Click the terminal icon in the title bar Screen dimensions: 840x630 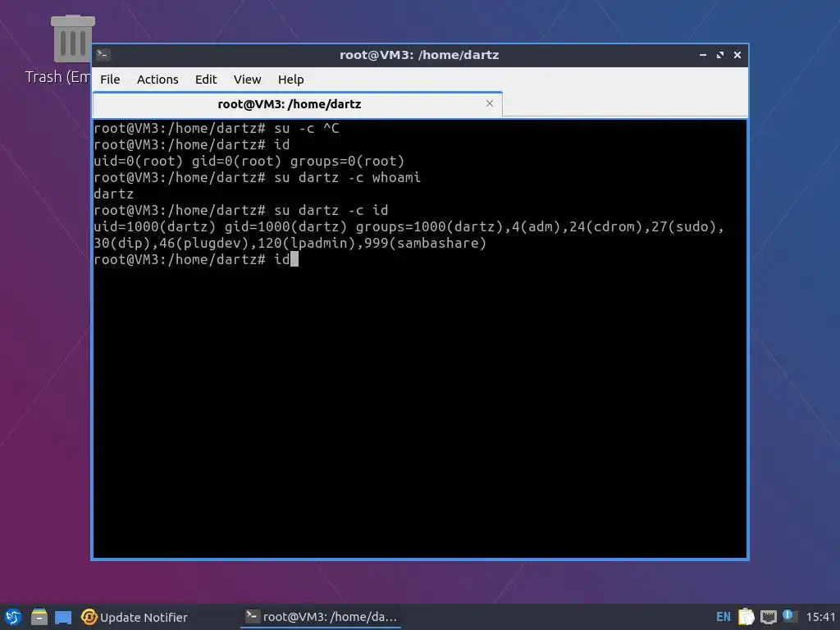click(x=103, y=55)
